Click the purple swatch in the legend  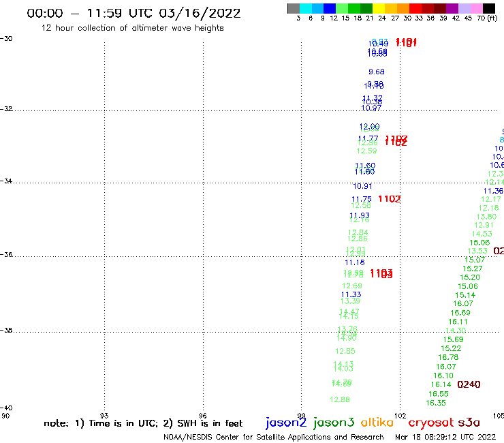[x=452, y=8]
